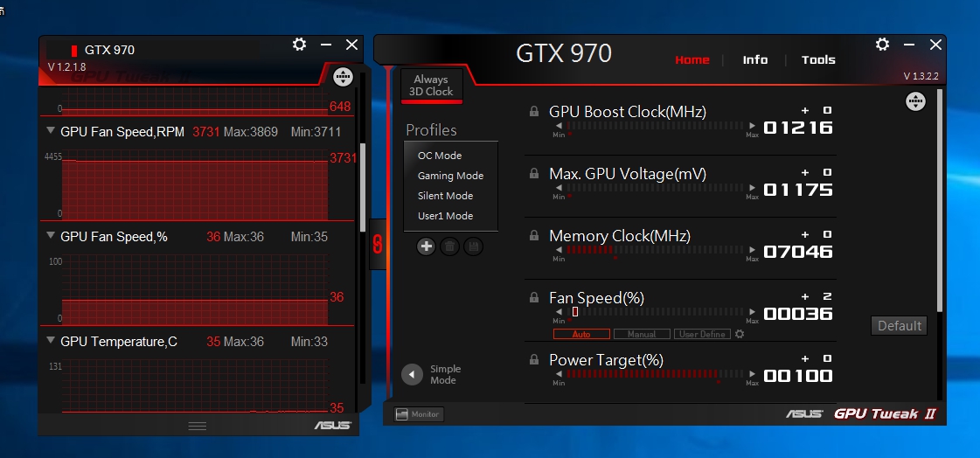The image size is (980, 458).
Task: Increase Max. GPU Voltage with right arrow
Action: tap(753, 187)
